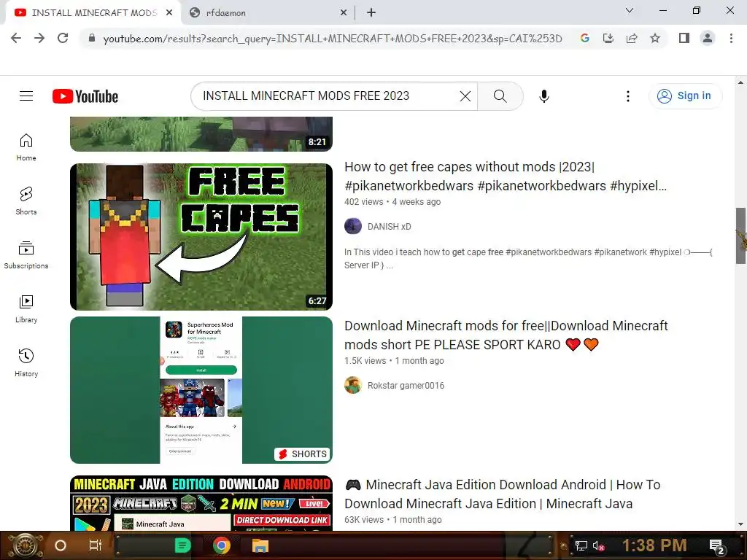Click the 8:21 video thumbnail
This screenshot has width=747, height=560.
tap(201, 134)
